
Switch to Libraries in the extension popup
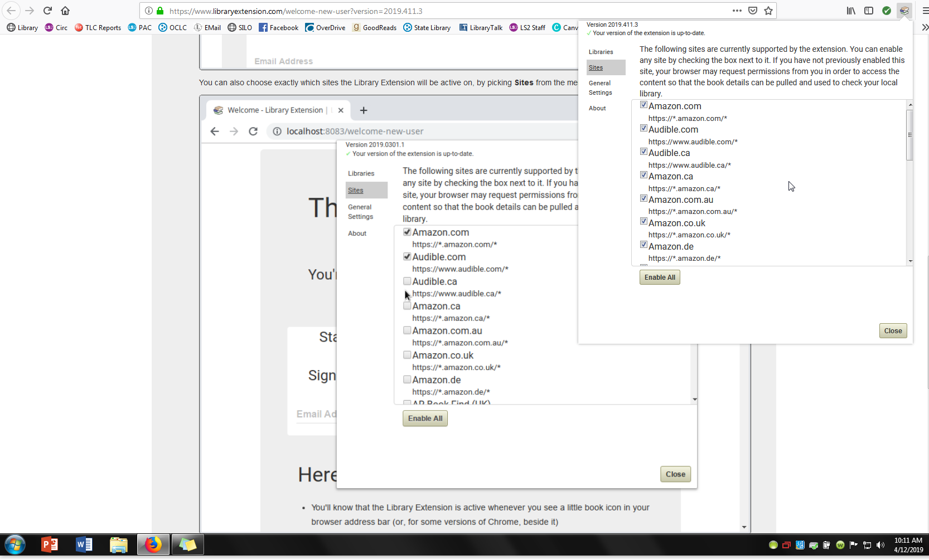click(x=601, y=52)
